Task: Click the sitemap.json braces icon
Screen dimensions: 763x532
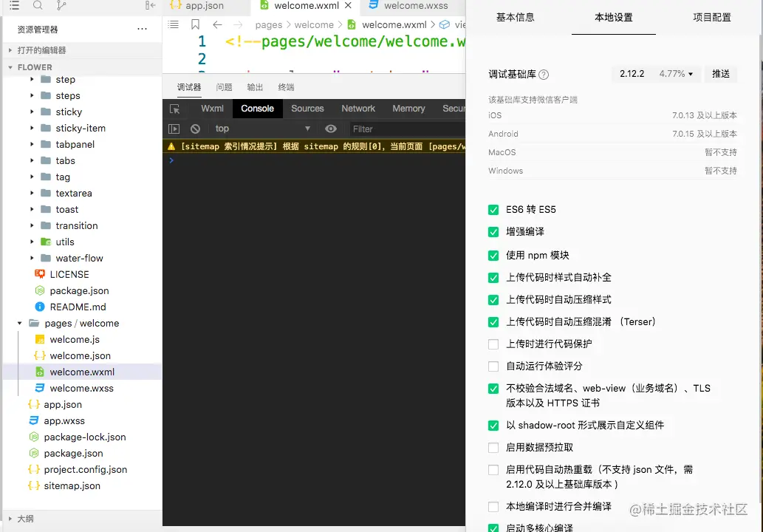Action: pos(34,485)
